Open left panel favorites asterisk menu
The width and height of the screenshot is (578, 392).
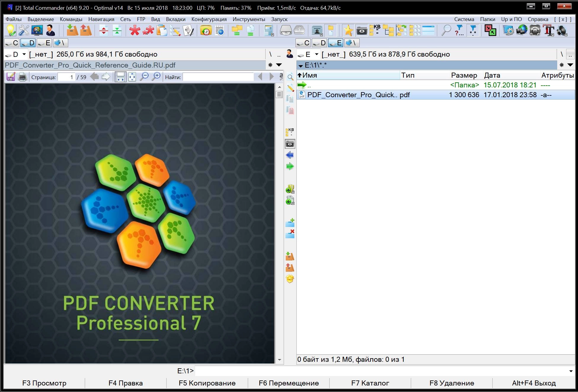[270, 65]
